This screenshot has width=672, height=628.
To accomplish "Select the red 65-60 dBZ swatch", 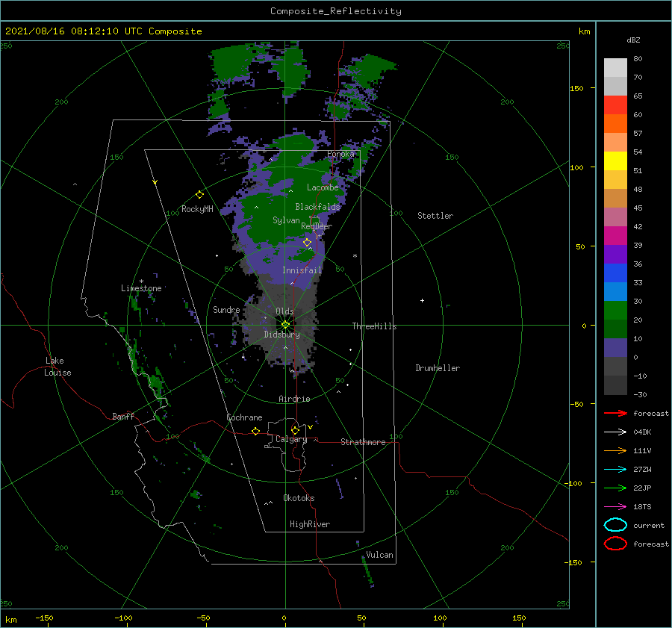I will pos(615,105).
